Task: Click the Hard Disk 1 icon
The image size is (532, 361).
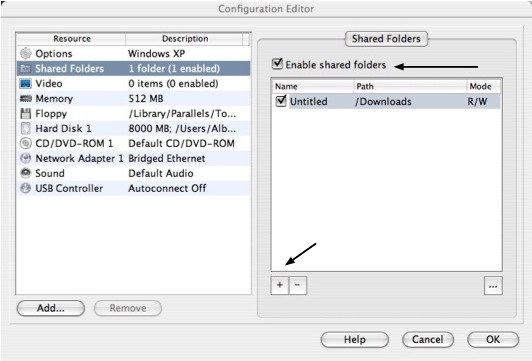Action: [26, 128]
